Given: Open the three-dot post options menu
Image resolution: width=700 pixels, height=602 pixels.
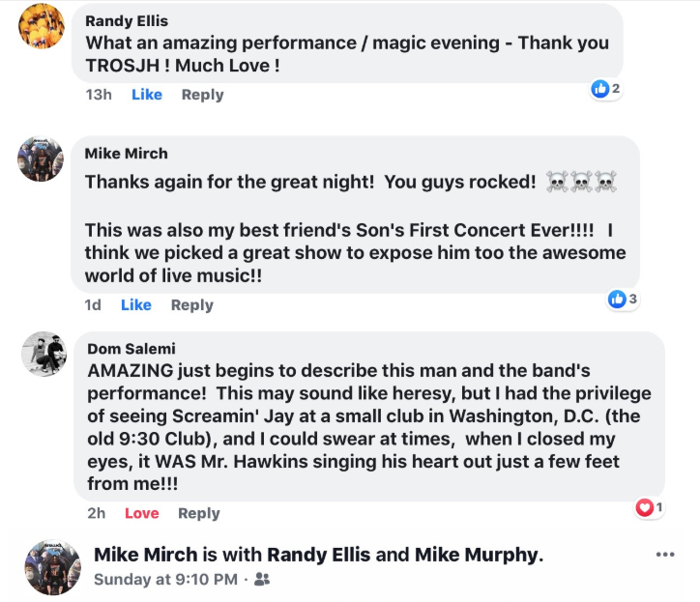Looking at the screenshot, I should pyautogui.click(x=664, y=555).
